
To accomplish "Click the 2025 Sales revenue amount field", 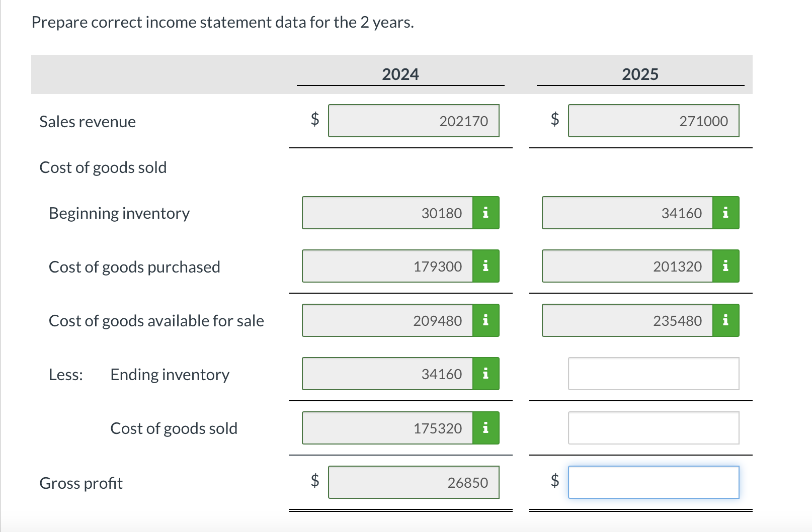I will pos(653,121).
